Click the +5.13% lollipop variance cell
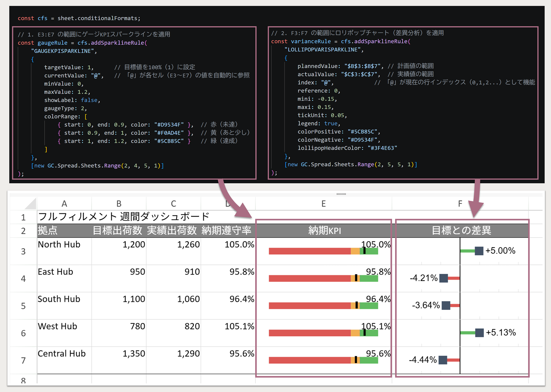This screenshot has width=551, height=392. tap(460, 333)
